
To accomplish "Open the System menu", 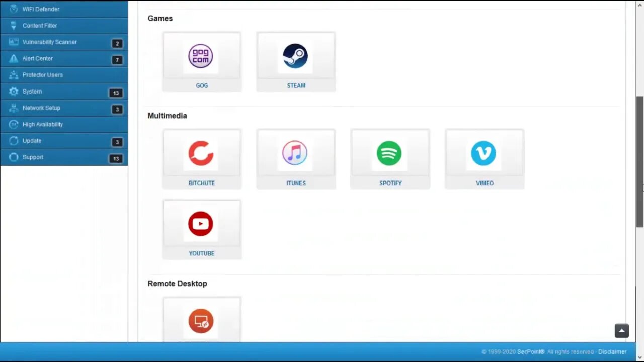I will 64,92.
